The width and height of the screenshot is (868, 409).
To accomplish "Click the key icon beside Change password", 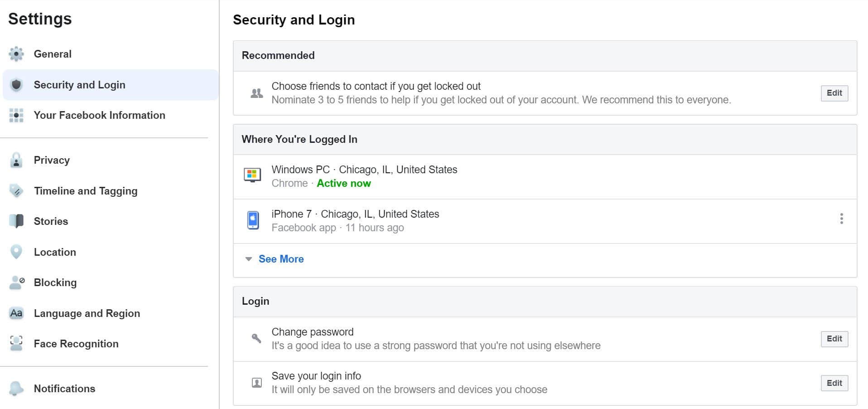I will coord(256,338).
